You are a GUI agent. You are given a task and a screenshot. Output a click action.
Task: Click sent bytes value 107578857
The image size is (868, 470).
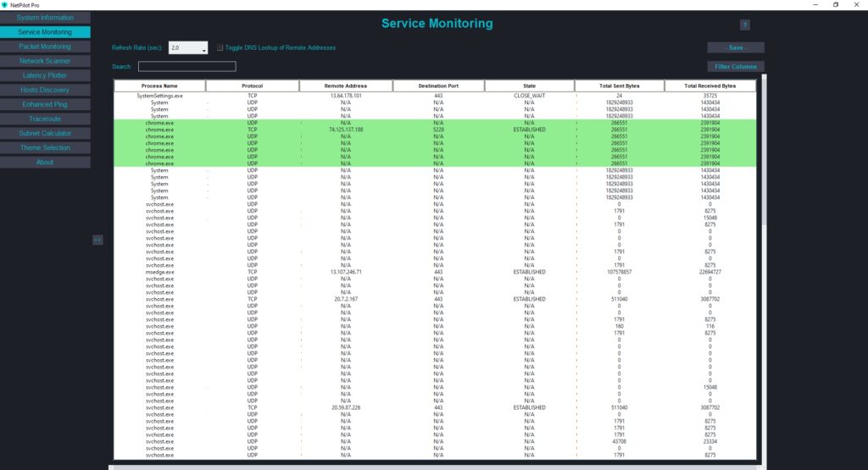point(620,272)
